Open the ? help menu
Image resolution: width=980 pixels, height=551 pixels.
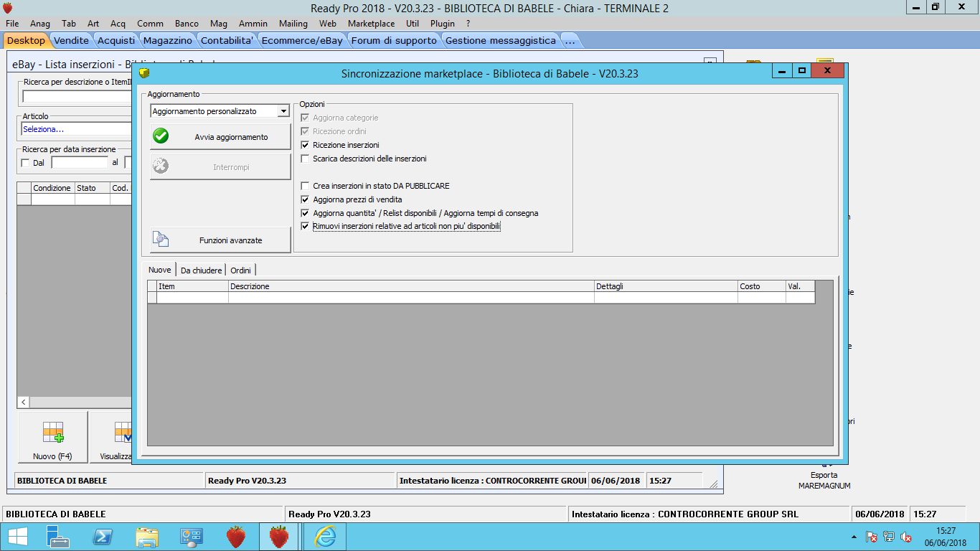click(468, 24)
